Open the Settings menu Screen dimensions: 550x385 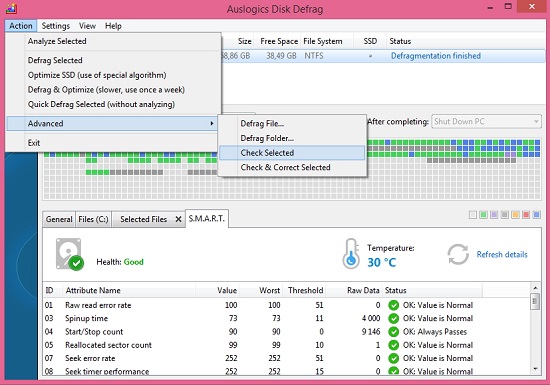[55, 26]
